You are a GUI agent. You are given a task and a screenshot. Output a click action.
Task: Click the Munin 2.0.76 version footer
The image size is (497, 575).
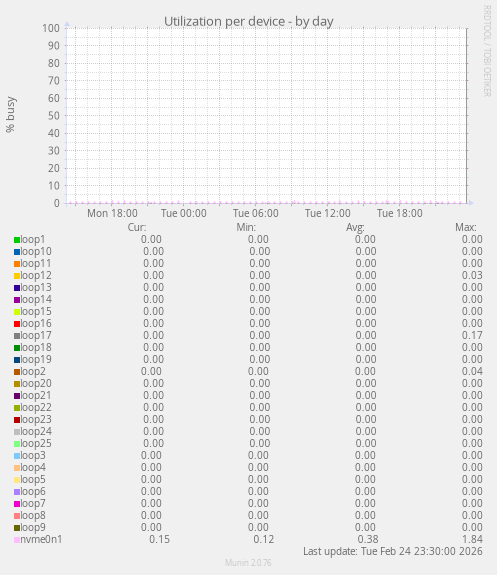coord(248,563)
